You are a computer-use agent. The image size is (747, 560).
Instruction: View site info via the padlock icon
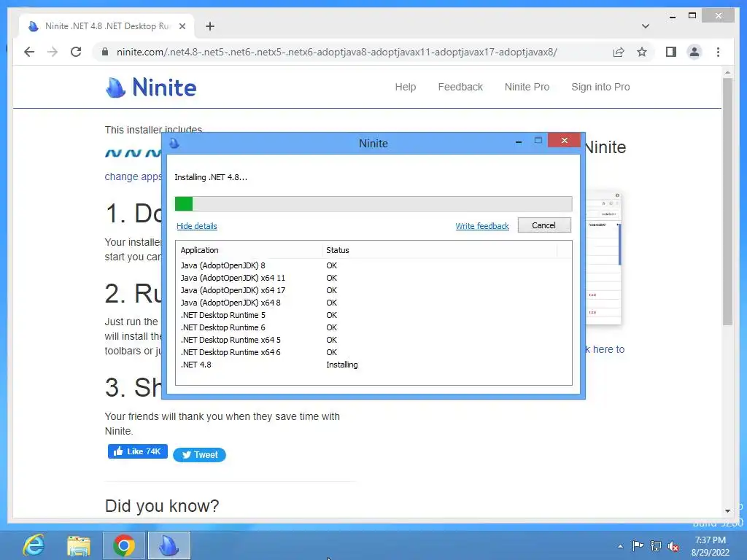click(x=105, y=52)
